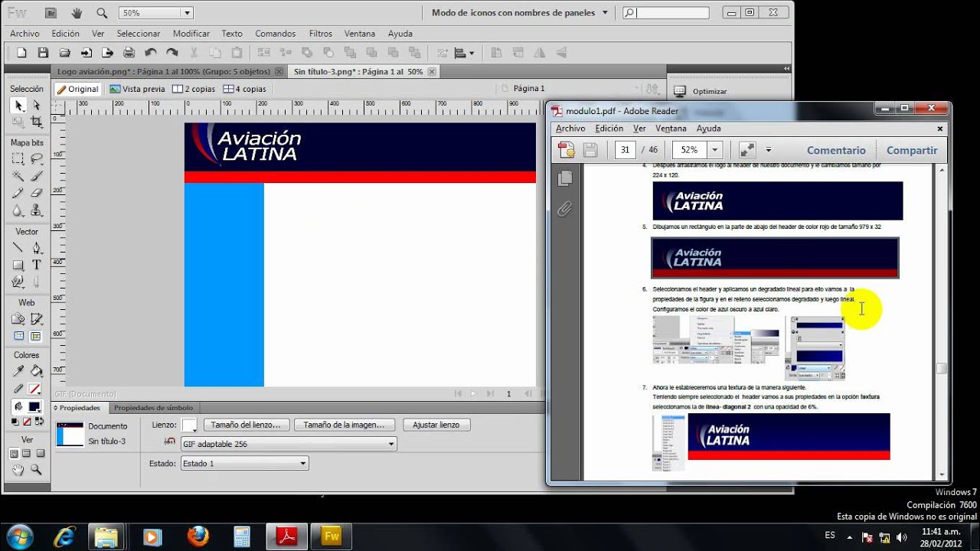Click the Undo arrow icon
The image size is (980, 551).
pos(151,53)
